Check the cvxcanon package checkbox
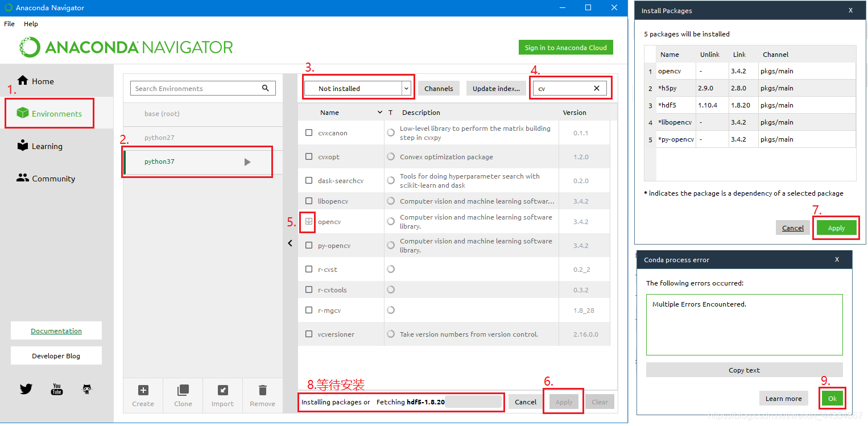Screen dimensions: 868x426 pos(309,133)
